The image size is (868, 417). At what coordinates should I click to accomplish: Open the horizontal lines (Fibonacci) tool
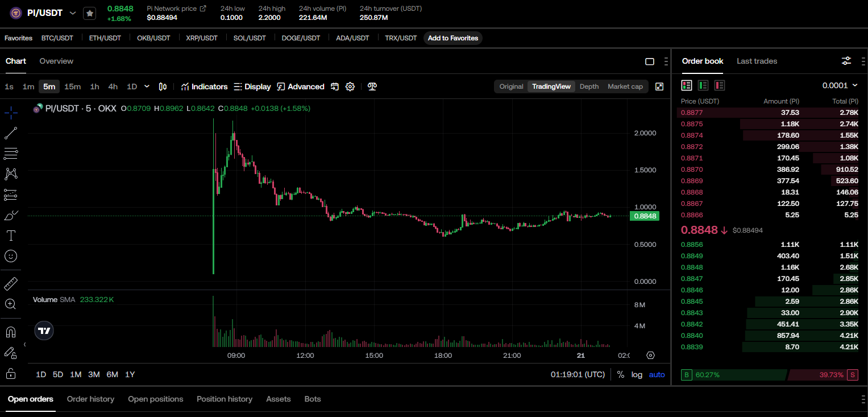(11, 154)
